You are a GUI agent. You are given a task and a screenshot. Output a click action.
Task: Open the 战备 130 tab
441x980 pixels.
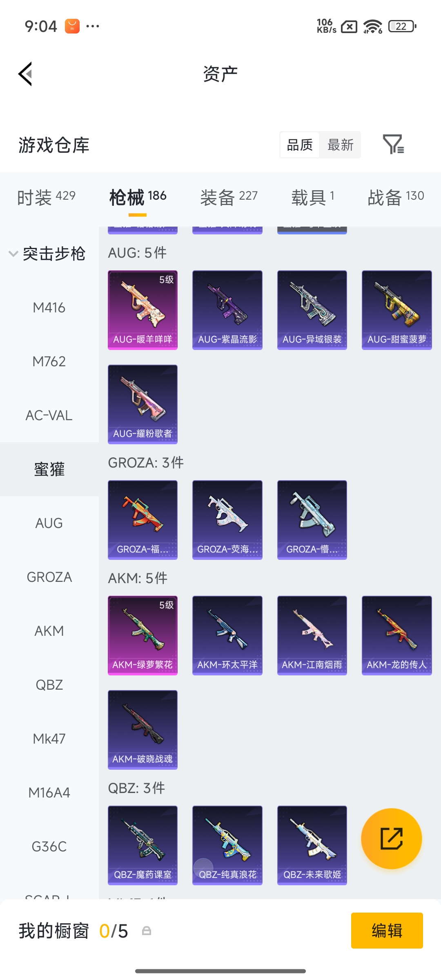pos(396,197)
